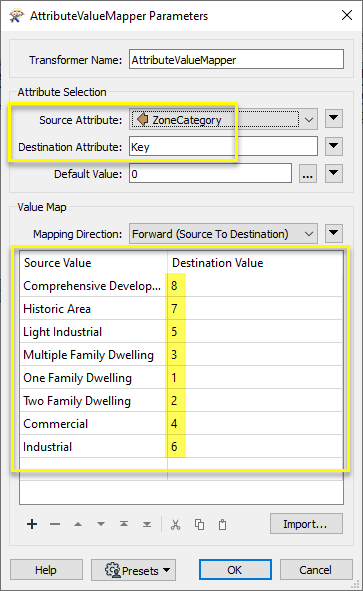Paste rows with the clipboard icon
The width and height of the screenshot is (363, 591).
[223, 524]
